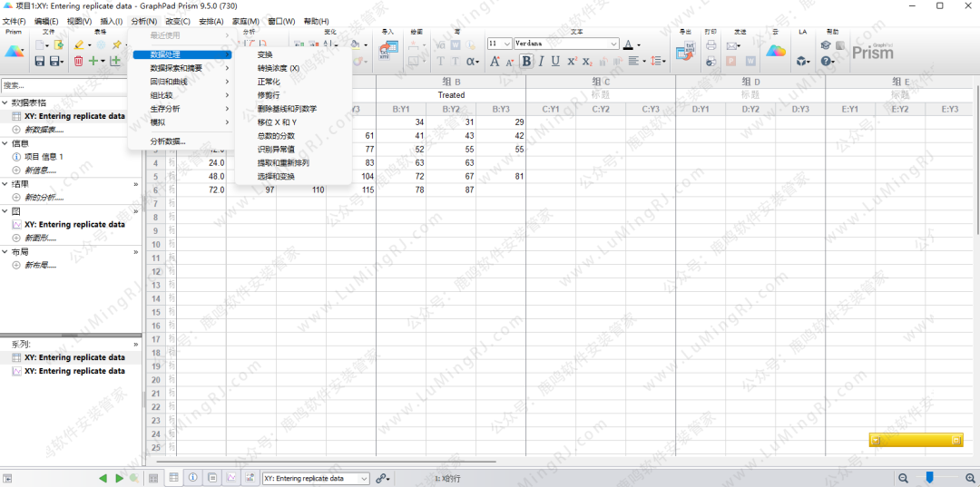Click 新图形 link in navigator
Viewport: 980px width, 487px height.
(40, 238)
